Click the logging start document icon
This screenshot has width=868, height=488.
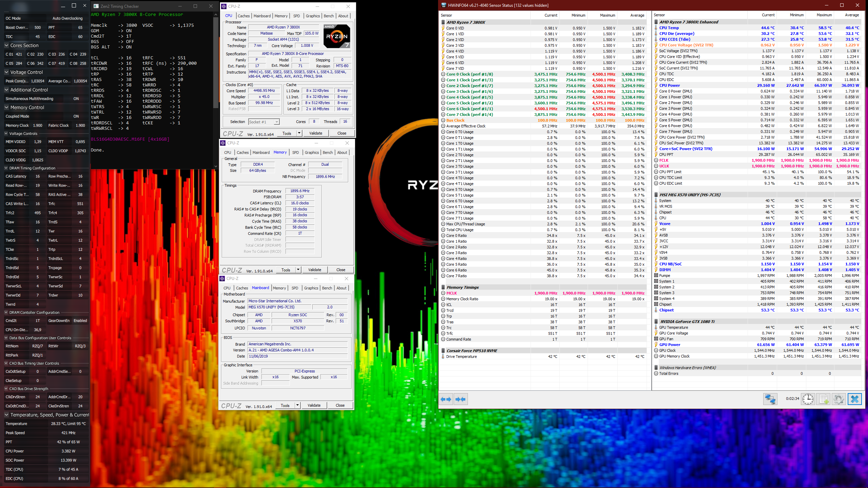tap(824, 399)
